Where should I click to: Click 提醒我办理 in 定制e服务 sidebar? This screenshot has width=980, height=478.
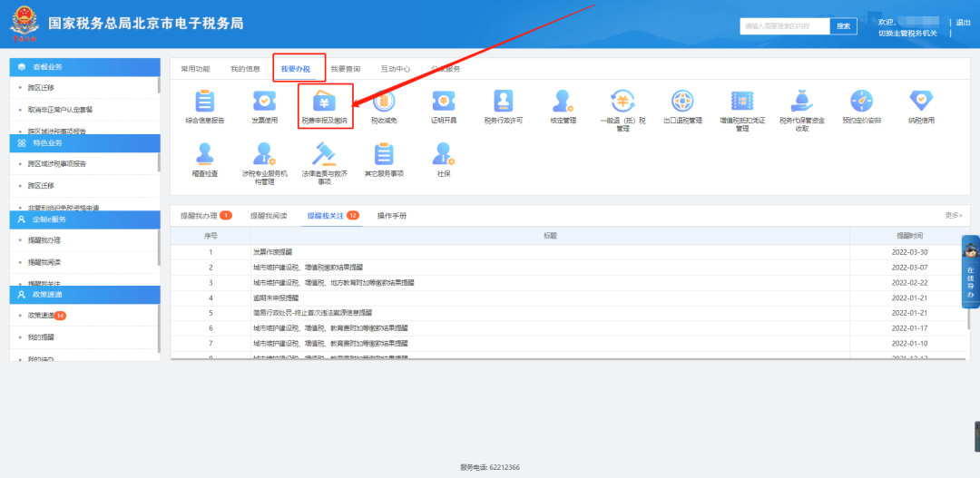coord(44,240)
